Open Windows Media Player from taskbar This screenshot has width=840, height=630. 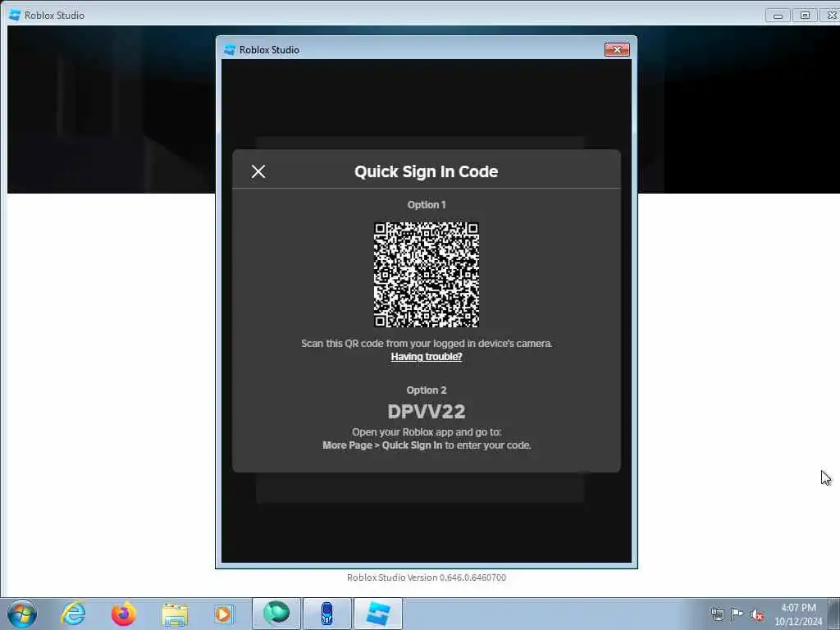[x=223, y=614]
